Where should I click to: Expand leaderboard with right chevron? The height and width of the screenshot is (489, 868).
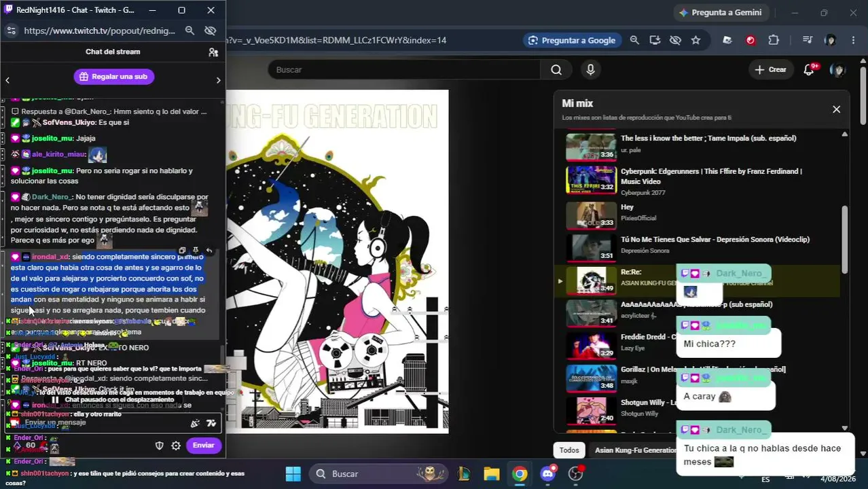(218, 80)
